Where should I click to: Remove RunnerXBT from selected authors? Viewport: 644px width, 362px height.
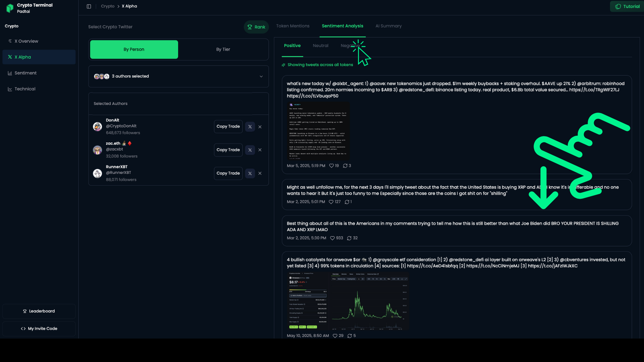click(260, 173)
